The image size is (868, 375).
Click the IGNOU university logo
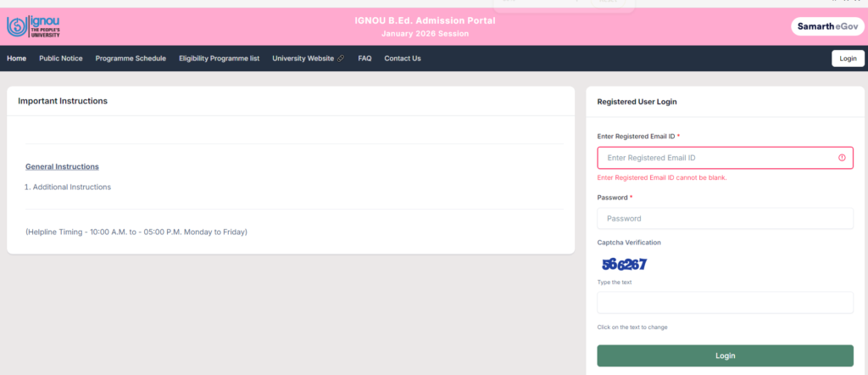coord(33,26)
